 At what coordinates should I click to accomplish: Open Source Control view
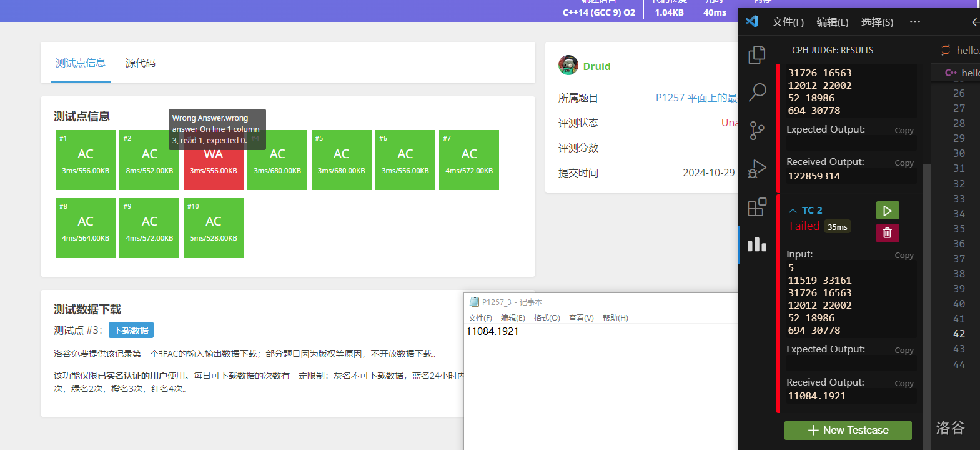[x=756, y=131]
